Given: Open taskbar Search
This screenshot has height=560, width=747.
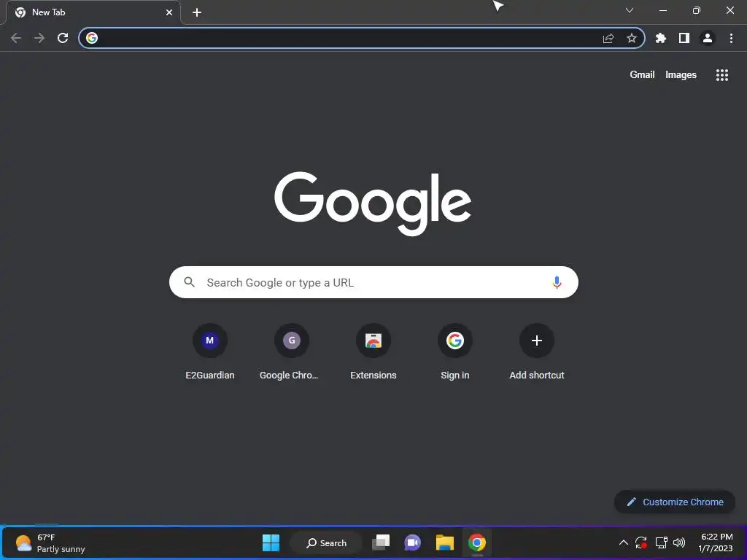Looking at the screenshot, I should tap(327, 542).
